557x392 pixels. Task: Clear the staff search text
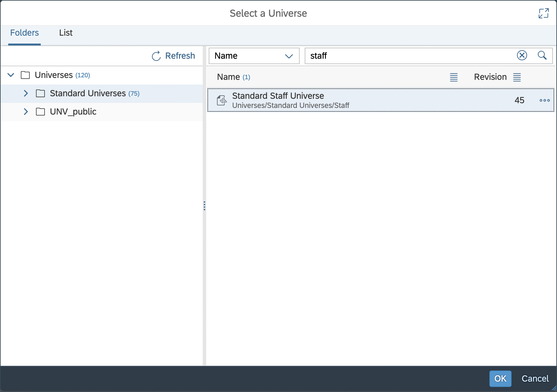[x=522, y=55]
